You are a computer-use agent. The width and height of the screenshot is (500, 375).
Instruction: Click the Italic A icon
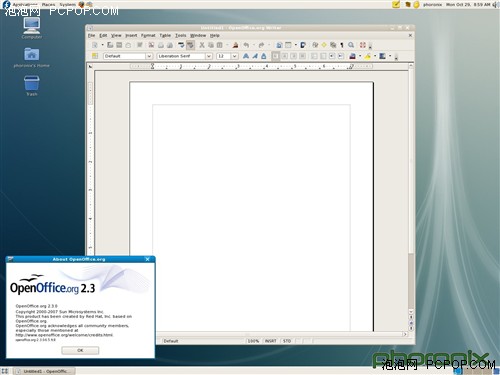tap(255, 56)
